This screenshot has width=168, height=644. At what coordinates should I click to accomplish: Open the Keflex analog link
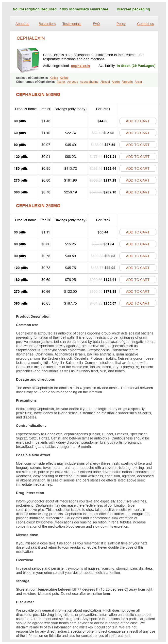pyautogui.click(x=54, y=78)
